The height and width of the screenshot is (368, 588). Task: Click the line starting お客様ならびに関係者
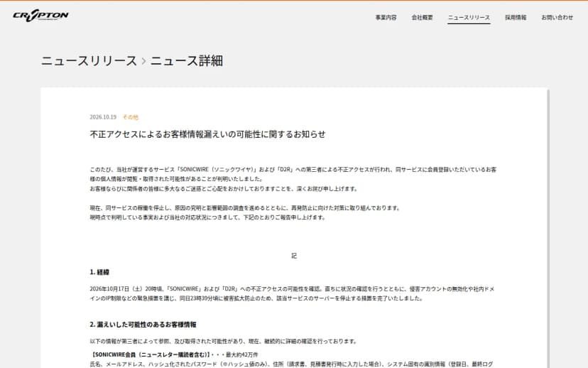point(224,189)
